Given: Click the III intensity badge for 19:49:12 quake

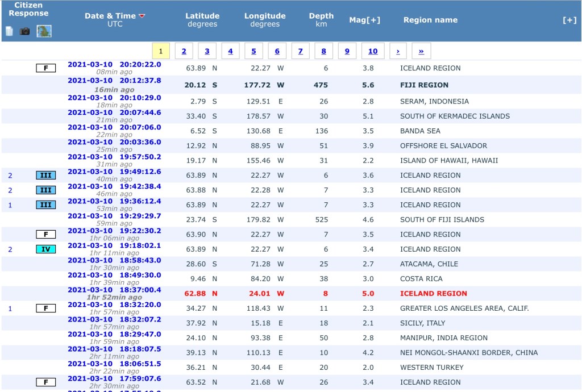Looking at the screenshot, I should pos(45,176).
